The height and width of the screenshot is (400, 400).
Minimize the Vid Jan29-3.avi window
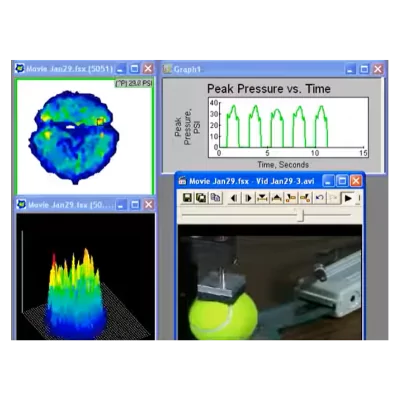[328, 181]
